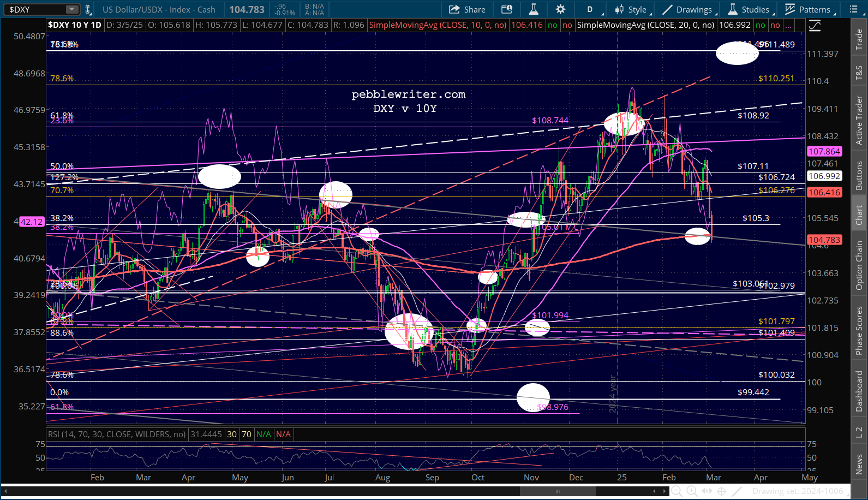
Task: Click the RSI overbought value 70
Action: click(247, 434)
